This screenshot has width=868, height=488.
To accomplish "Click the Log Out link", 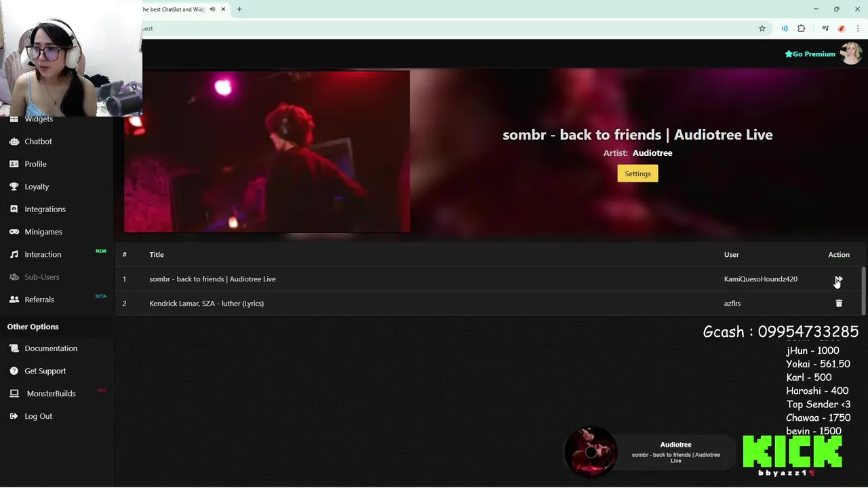I will [38, 416].
